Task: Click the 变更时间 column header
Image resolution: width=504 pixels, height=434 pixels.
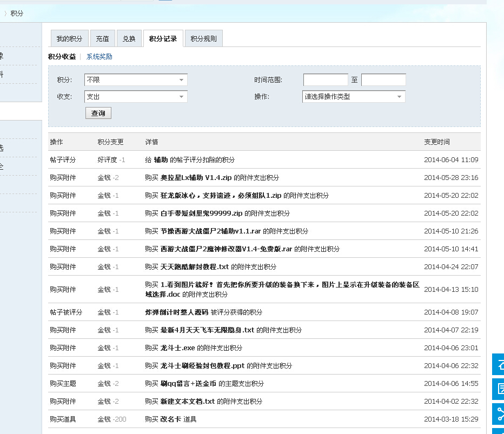Action: click(437, 142)
